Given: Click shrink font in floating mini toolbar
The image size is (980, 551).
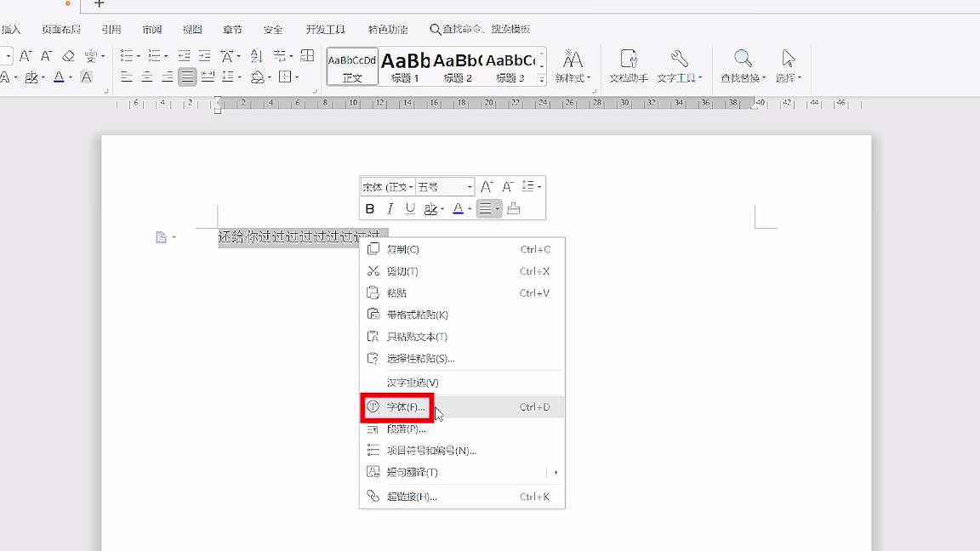Looking at the screenshot, I should [508, 186].
